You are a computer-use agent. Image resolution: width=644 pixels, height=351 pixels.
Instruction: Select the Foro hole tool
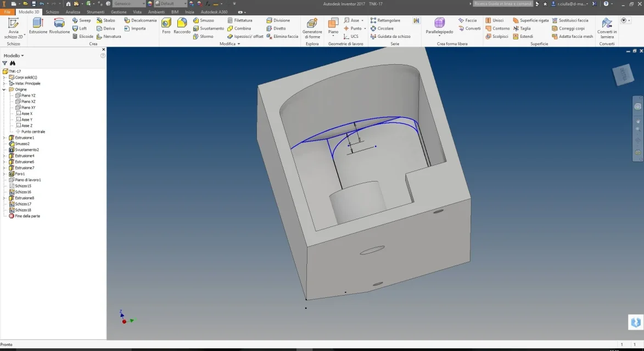click(166, 25)
